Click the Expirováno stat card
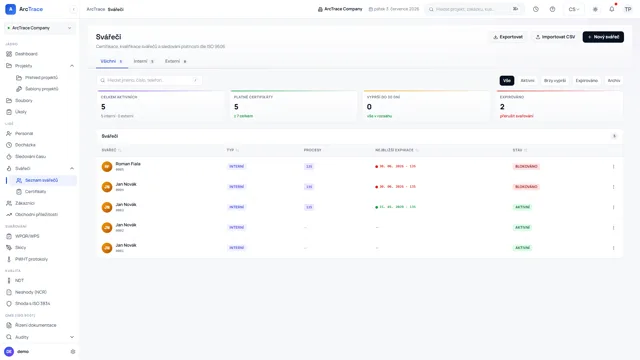The image size is (640, 360). click(560, 106)
